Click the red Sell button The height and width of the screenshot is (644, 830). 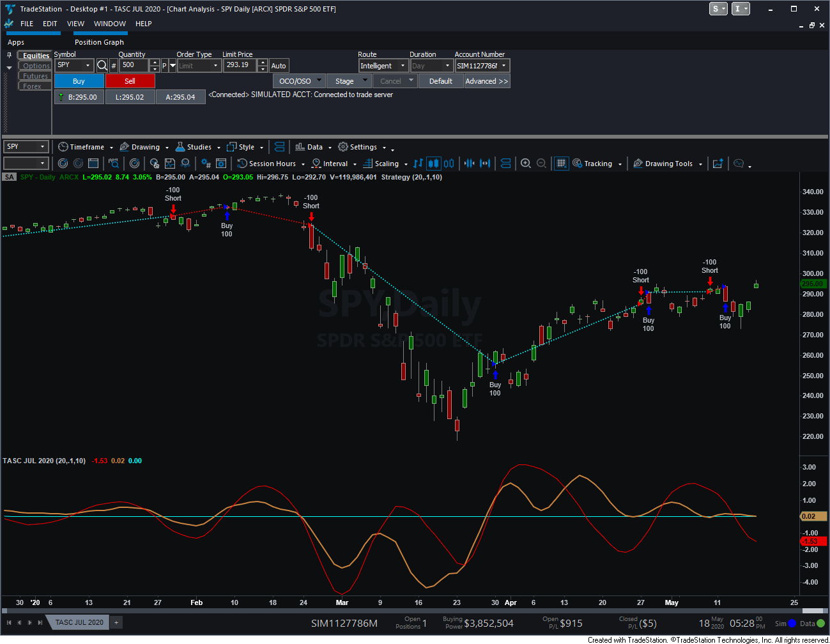(130, 81)
